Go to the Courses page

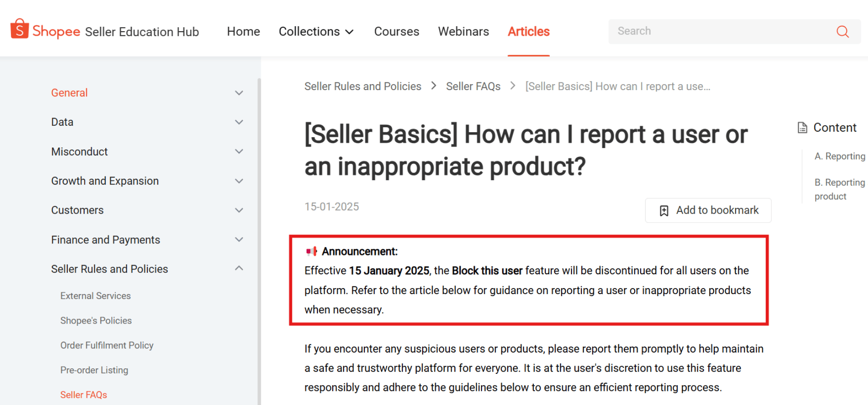pos(396,32)
